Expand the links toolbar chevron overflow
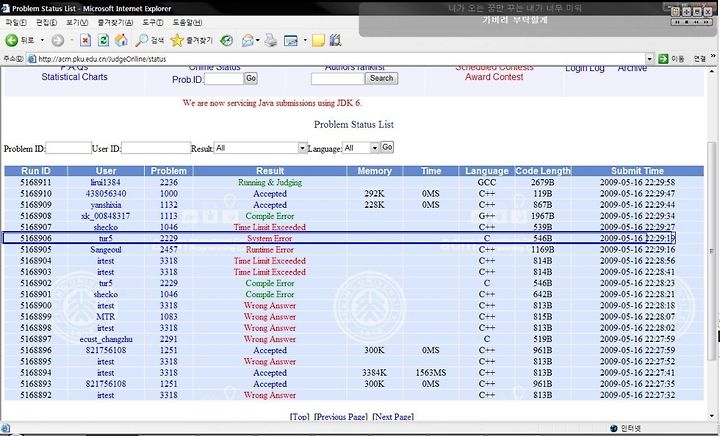Viewport: 720px width, 436px height. coord(713,57)
